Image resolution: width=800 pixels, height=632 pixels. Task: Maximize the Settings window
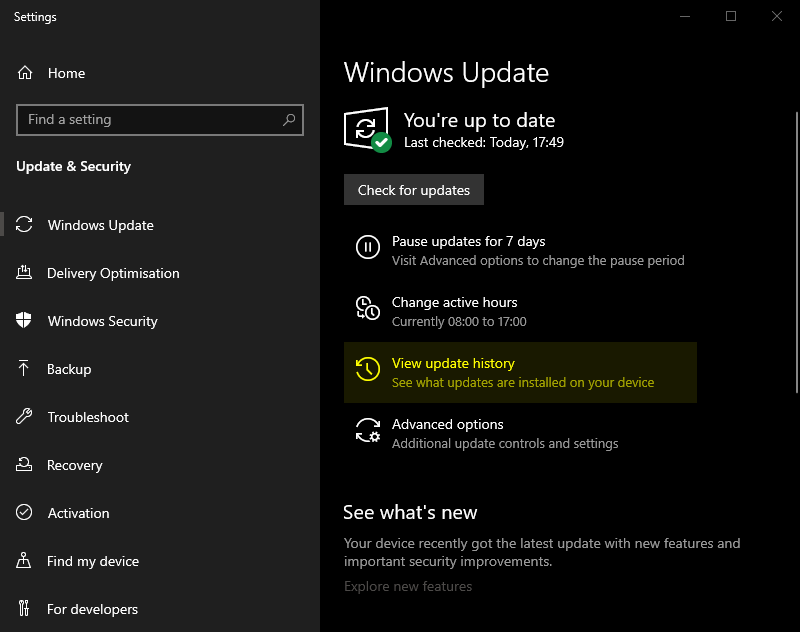[731, 16]
